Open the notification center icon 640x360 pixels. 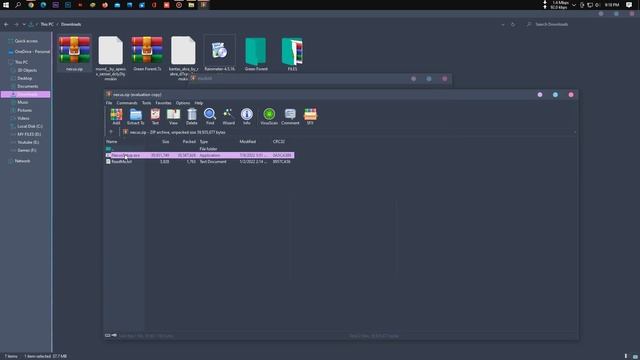[x=629, y=5]
